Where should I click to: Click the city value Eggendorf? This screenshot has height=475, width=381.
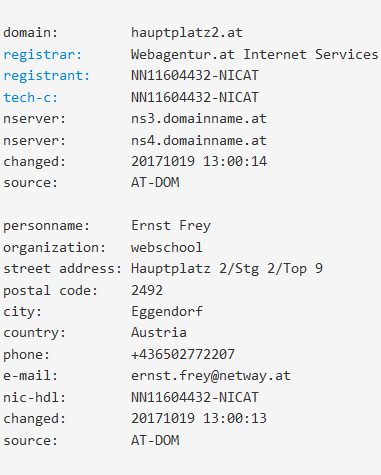(x=167, y=312)
